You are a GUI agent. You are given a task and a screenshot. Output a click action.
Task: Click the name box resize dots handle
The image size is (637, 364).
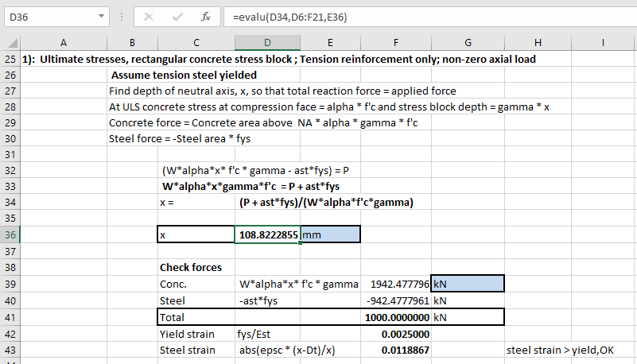pos(120,16)
